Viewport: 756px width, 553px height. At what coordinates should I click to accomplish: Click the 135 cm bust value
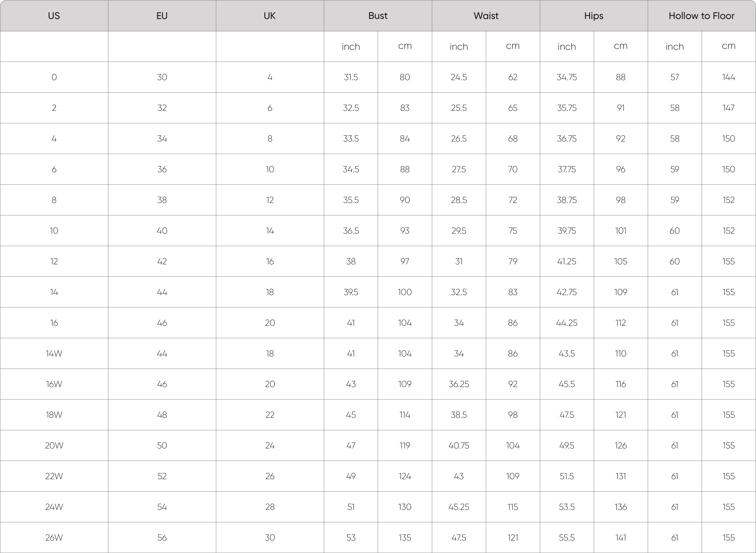click(x=405, y=538)
